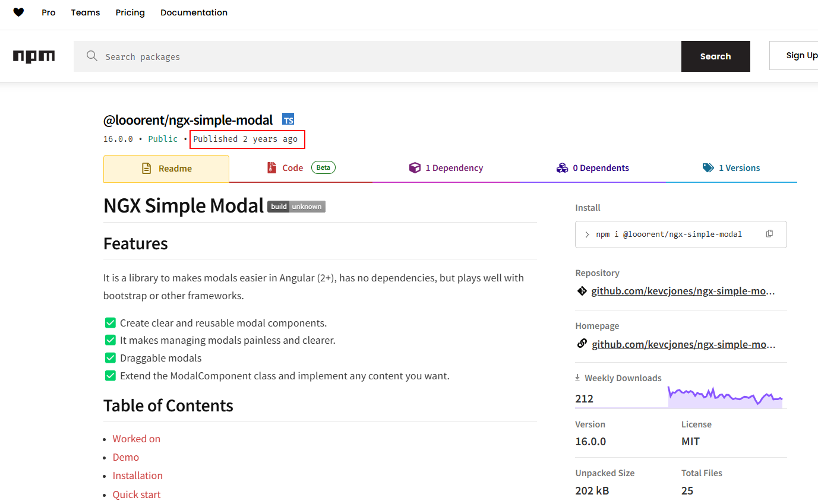Click the copy install command icon
The image size is (818, 504).
point(769,234)
